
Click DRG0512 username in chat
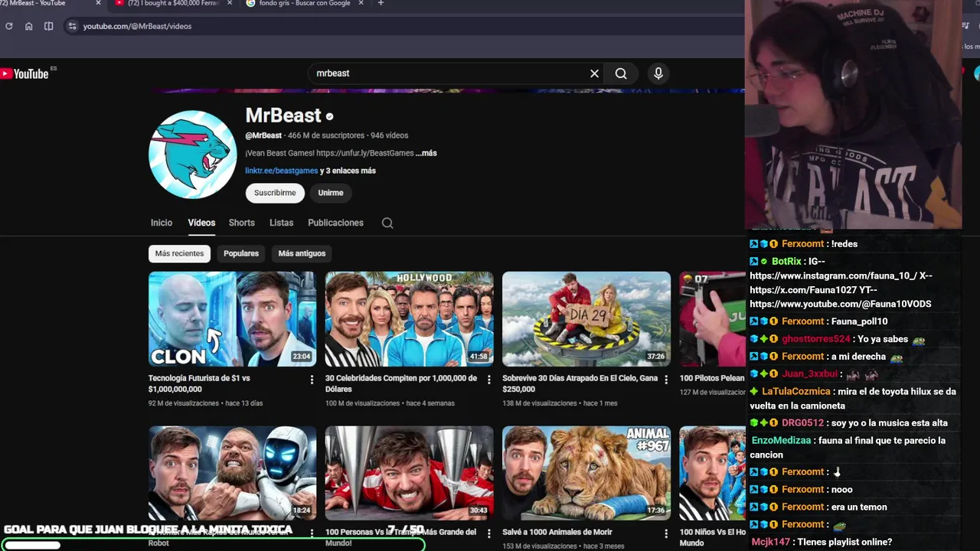pyautogui.click(x=802, y=423)
